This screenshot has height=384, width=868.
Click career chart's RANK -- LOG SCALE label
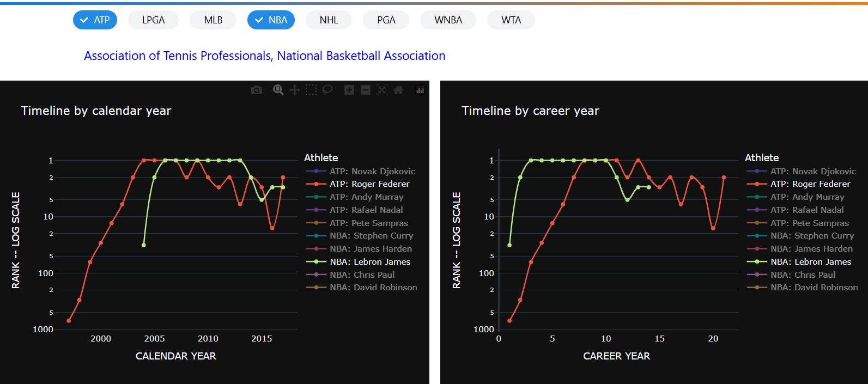coord(457,240)
